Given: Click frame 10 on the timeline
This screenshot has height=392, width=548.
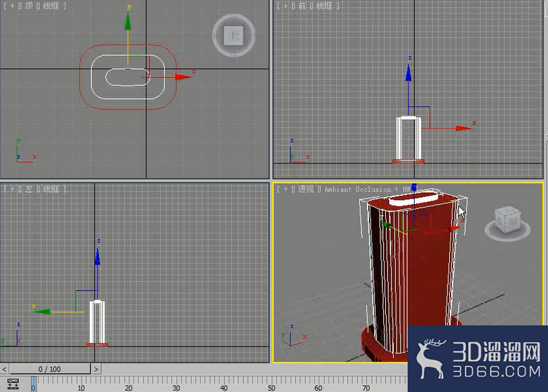Looking at the screenshot, I should 81,388.
